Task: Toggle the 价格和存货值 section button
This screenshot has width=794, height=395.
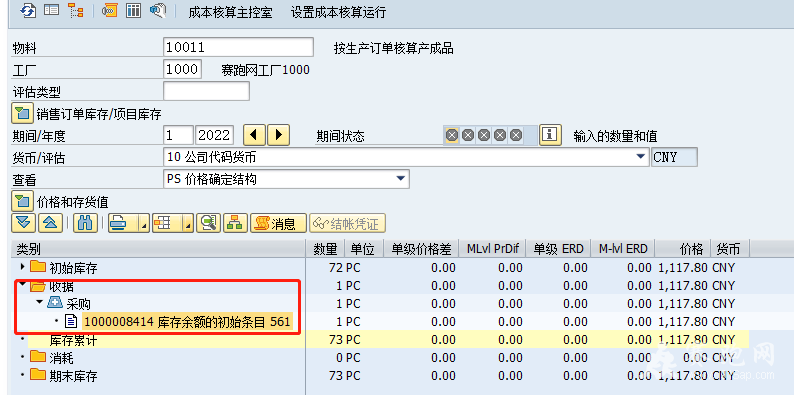Action: click(x=22, y=202)
